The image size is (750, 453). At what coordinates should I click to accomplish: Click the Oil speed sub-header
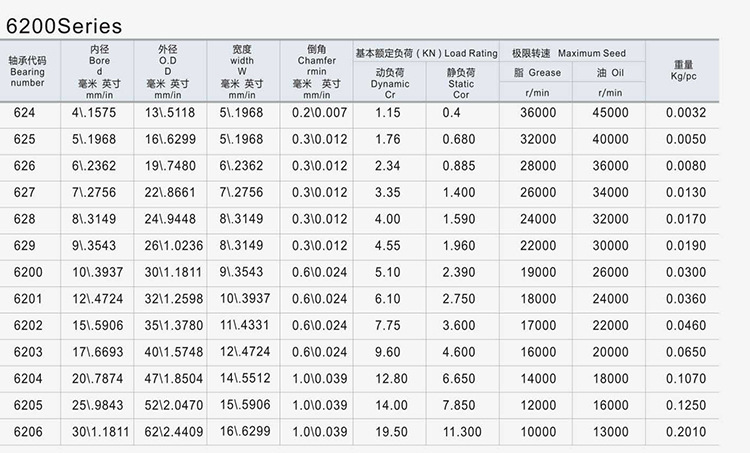click(x=610, y=72)
